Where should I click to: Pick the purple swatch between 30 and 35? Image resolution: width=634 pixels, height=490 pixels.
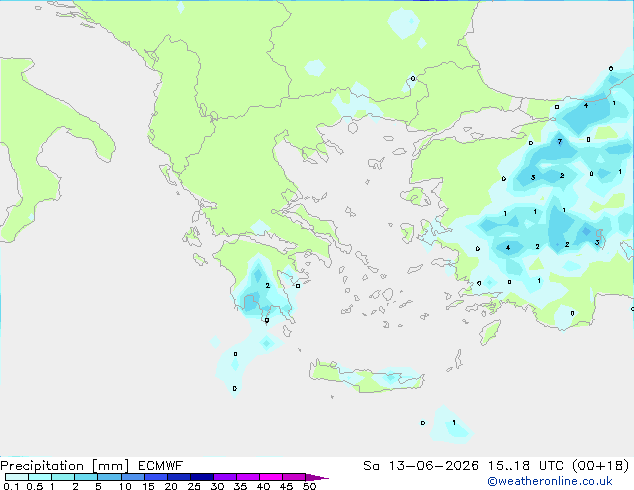pyautogui.click(x=225, y=477)
